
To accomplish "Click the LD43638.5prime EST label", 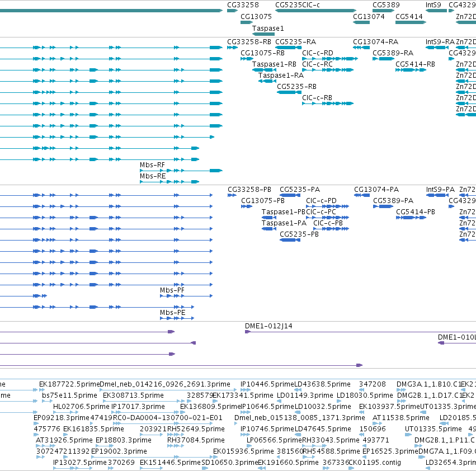I will tap(322, 384).
